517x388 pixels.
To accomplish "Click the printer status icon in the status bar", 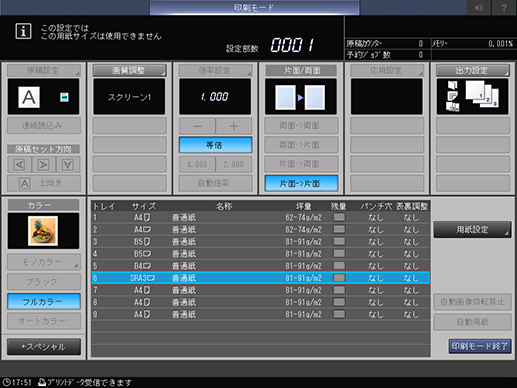I will [42, 382].
